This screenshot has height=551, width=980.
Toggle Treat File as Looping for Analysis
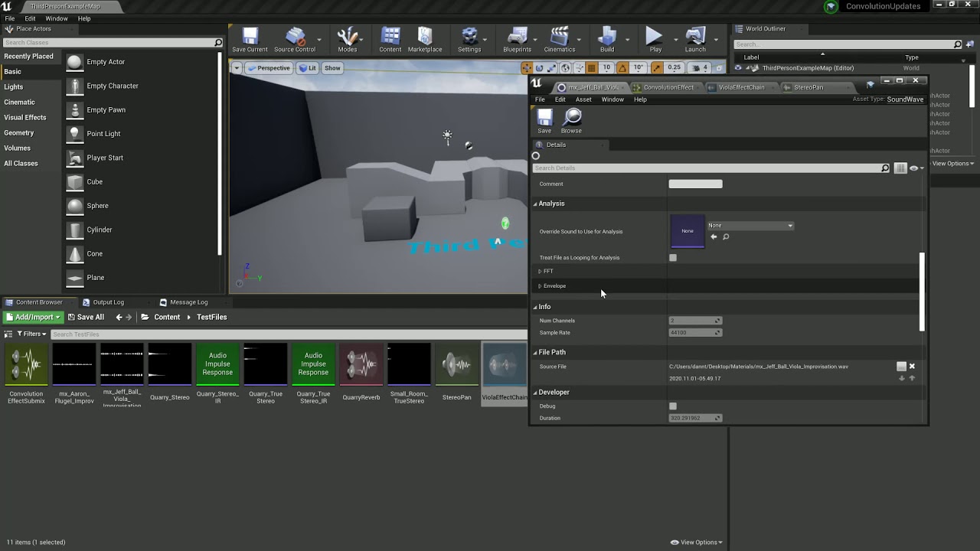click(673, 258)
